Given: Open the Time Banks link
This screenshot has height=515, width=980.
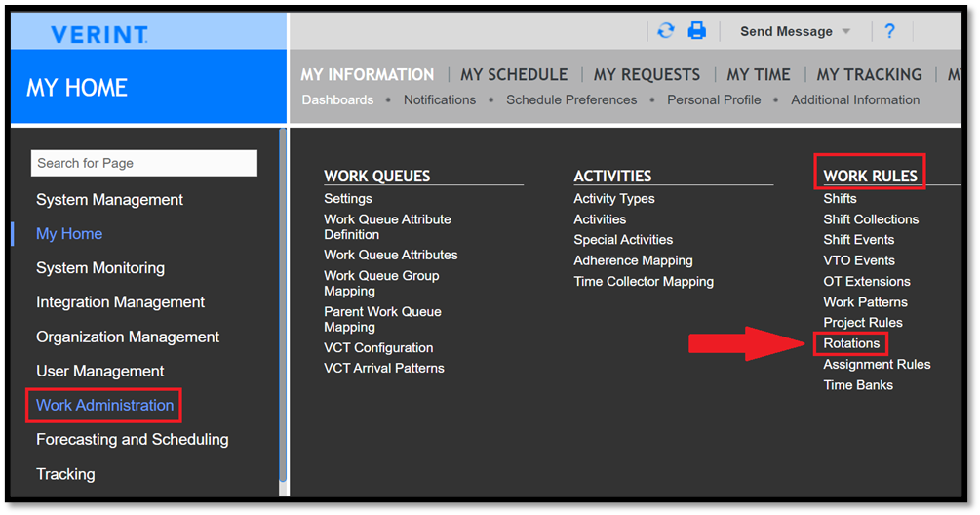Looking at the screenshot, I should [858, 385].
